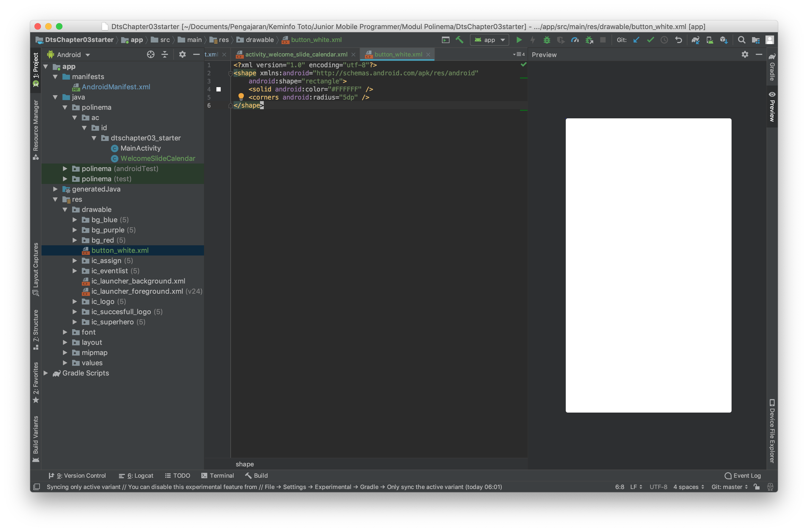Collapse the drawable folder
The width and height of the screenshot is (808, 532).
(65, 210)
